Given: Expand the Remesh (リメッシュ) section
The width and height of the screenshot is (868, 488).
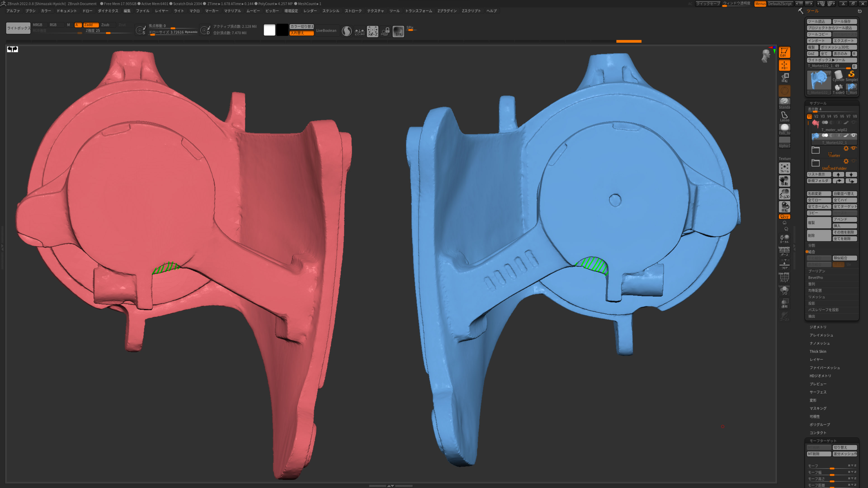Looking at the screenshot, I should click(816, 297).
